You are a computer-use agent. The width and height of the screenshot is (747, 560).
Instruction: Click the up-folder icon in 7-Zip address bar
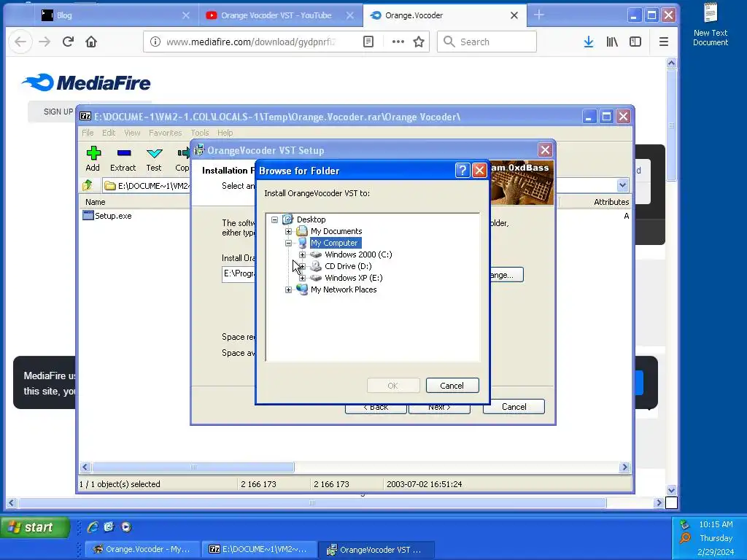pyautogui.click(x=88, y=185)
